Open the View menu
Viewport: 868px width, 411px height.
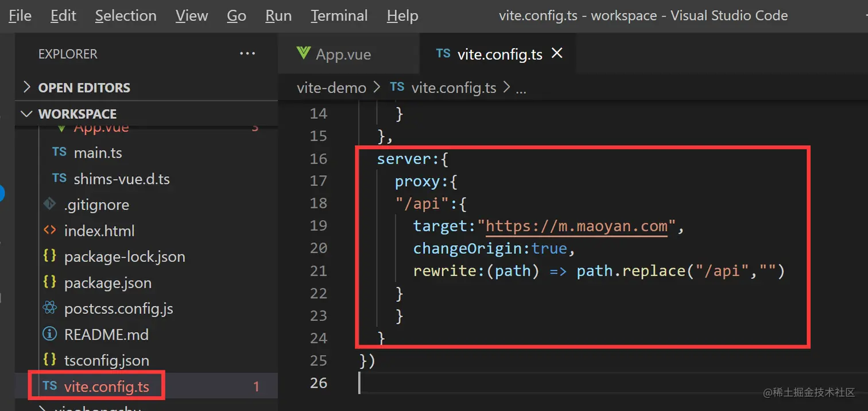coord(192,15)
